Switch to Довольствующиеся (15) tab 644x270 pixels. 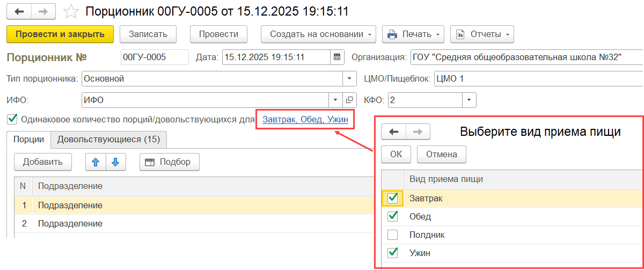click(x=108, y=140)
